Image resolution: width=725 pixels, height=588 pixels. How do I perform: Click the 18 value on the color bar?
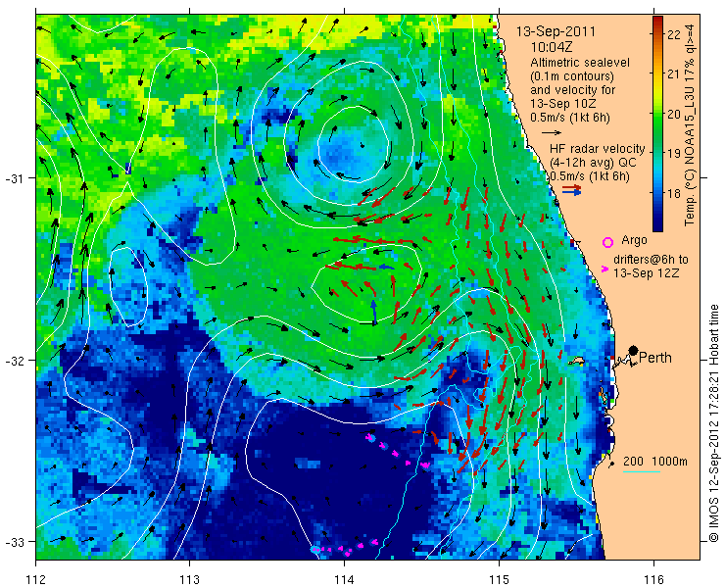tap(674, 193)
